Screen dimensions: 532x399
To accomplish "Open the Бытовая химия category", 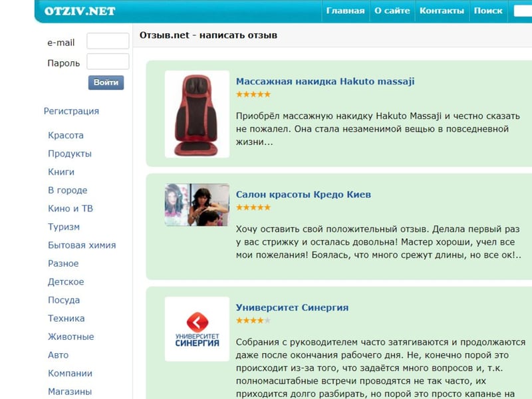I will coord(82,245).
